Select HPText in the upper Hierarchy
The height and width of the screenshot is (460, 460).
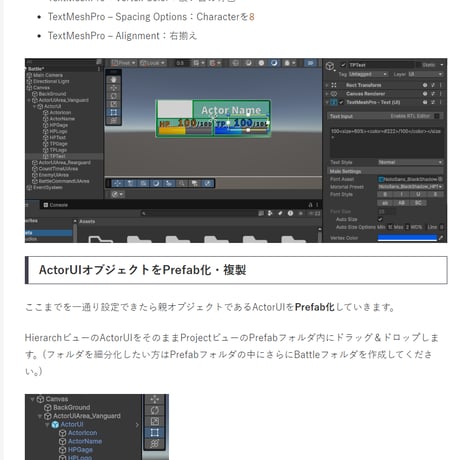coord(57,137)
